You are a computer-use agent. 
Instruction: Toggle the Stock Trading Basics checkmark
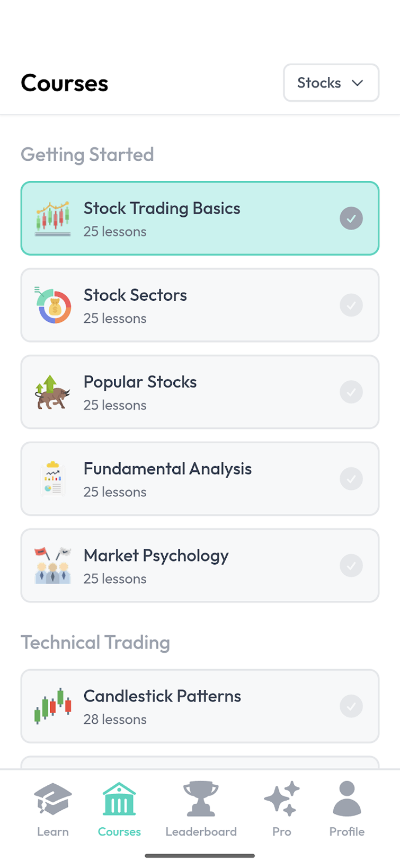pos(351,218)
